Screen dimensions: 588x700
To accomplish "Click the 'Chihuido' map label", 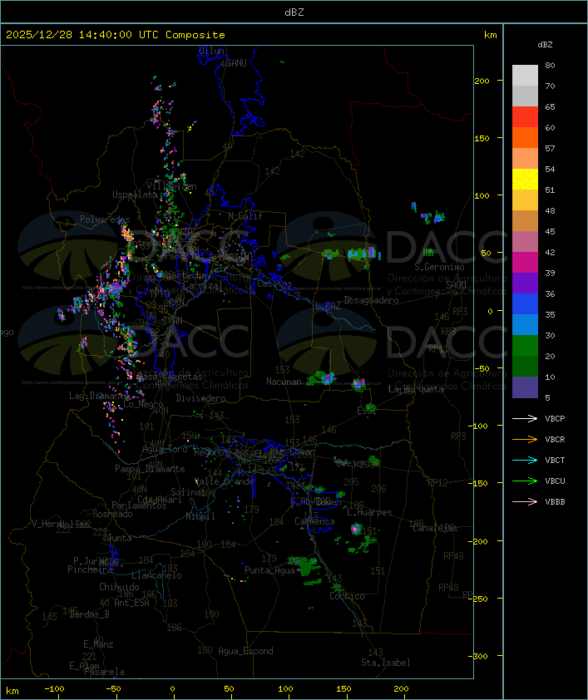I will pyautogui.click(x=119, y=587).
